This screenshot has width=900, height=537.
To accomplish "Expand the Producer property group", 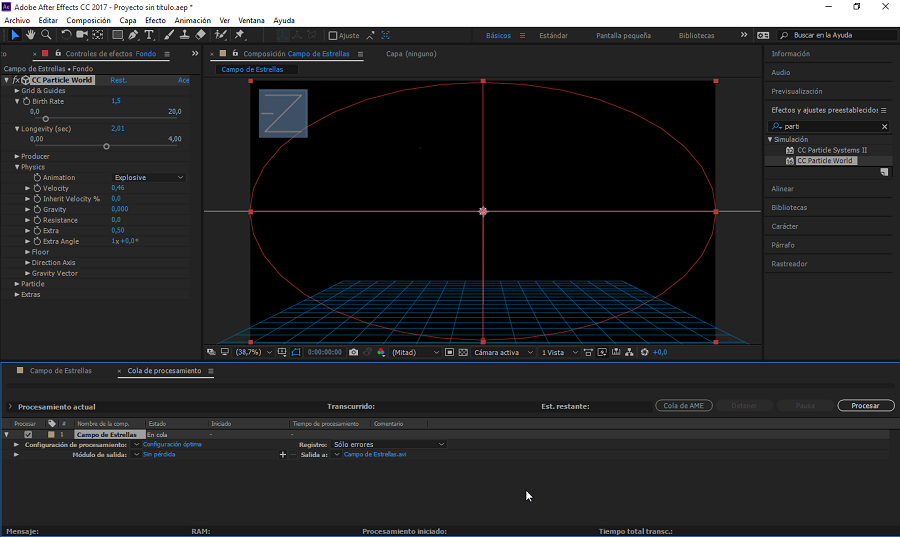I will tap(17, 156).
